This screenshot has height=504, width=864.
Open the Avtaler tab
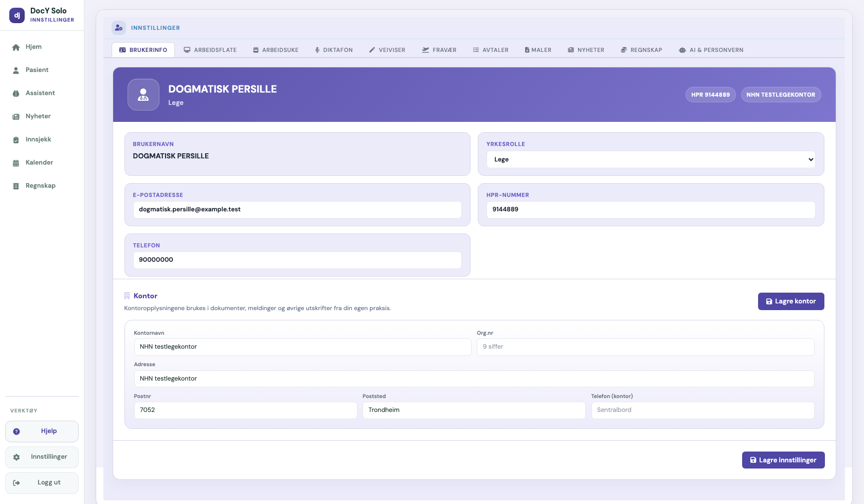[x=491, y=50]
